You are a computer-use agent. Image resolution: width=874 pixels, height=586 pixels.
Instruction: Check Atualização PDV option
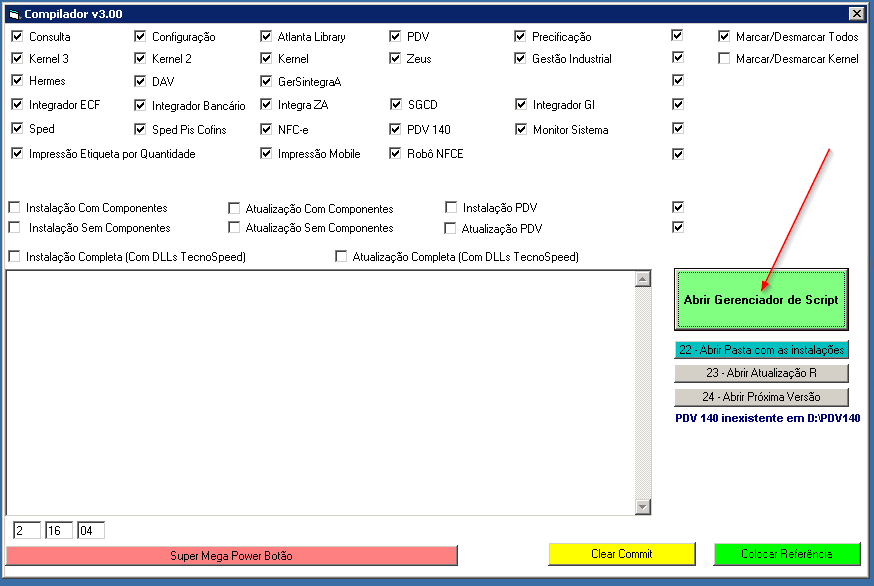[x=450, y=228]
